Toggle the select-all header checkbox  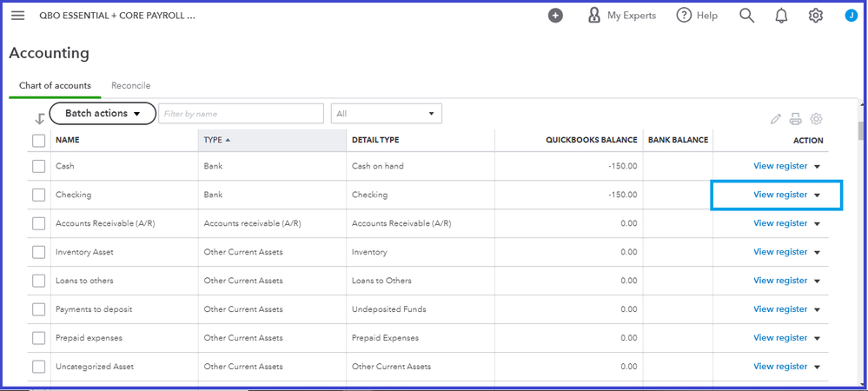[39, 140]
